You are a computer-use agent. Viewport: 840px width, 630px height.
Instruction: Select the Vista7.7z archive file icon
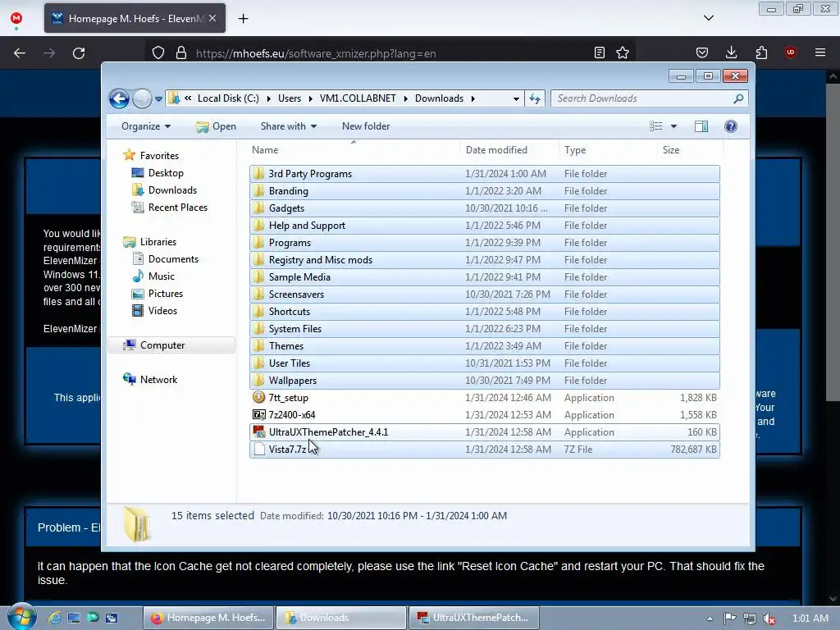pos(258,449)
